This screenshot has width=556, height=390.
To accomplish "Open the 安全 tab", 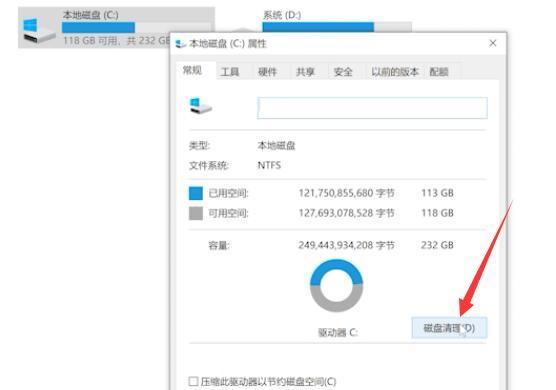I will point(343,72).
